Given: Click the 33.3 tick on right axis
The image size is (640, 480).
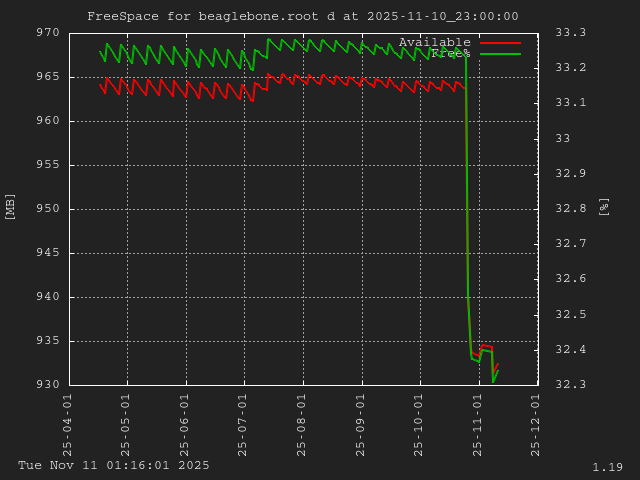Looking at the screenshot, I should coord(569,33).
